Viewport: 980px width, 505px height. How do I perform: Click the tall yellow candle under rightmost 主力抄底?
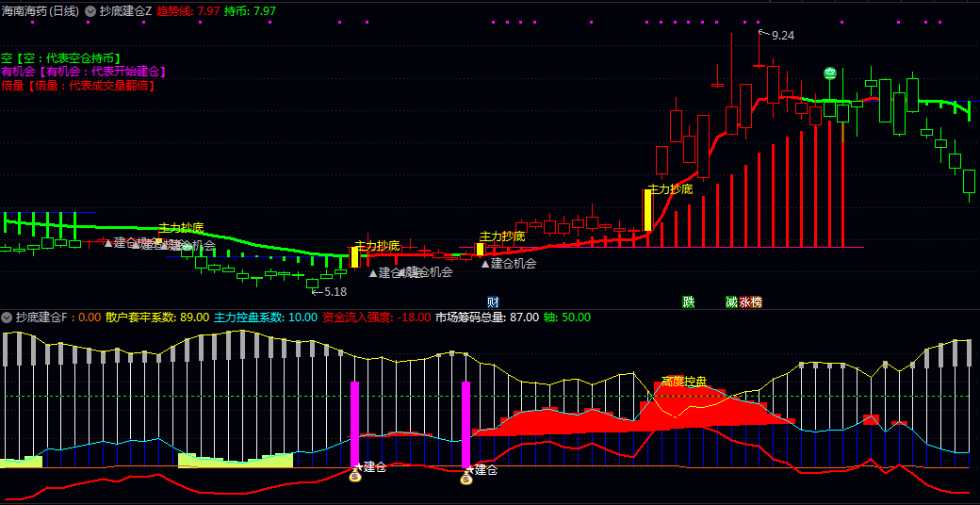647,210
